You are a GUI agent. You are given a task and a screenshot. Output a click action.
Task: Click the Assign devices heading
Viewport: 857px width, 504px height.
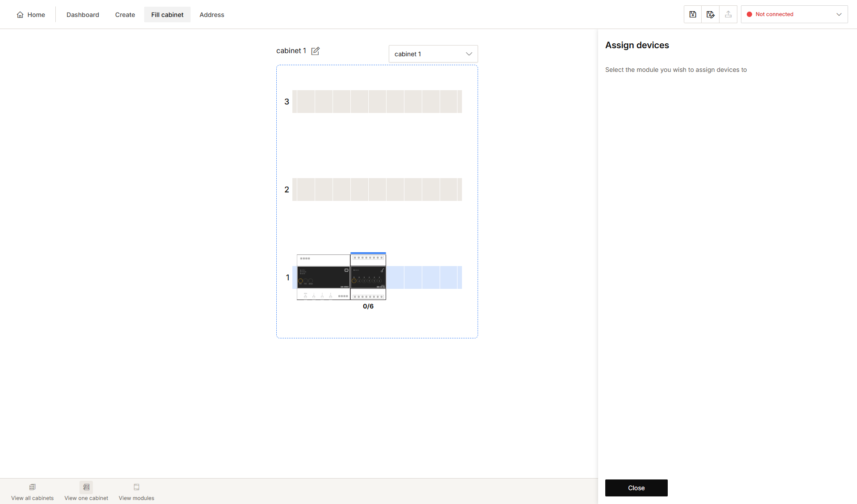(637, 45)
